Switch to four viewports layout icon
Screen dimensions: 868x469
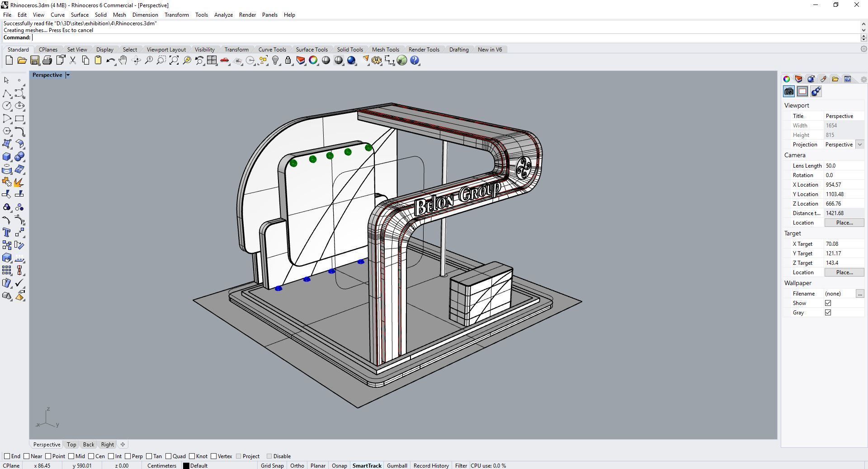coord(212,61)
